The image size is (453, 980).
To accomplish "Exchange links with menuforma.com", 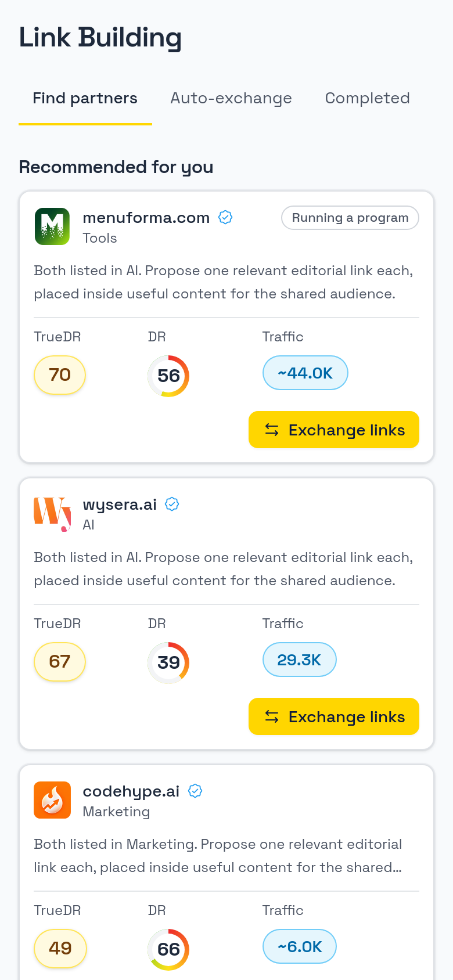I will click(x=334, y=430).
